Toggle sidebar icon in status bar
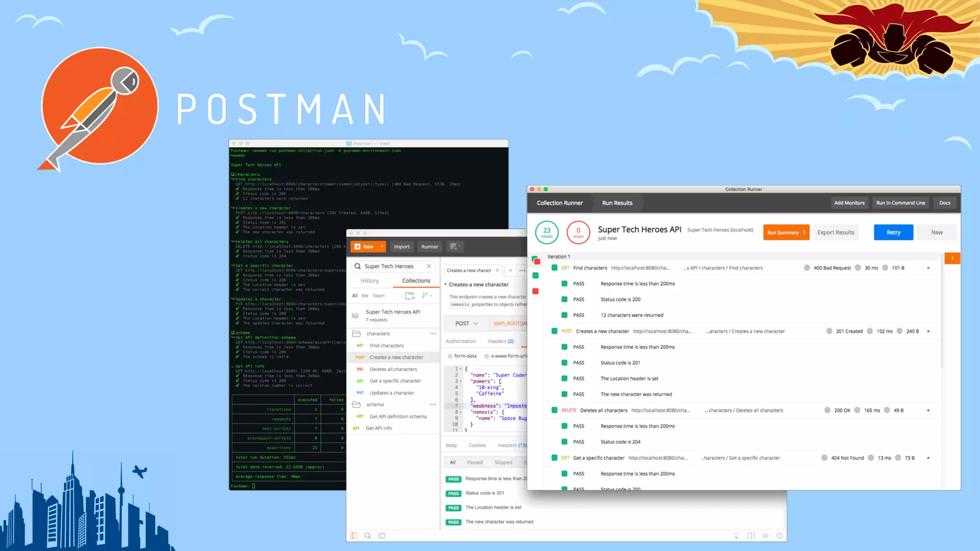 tap(354, 536)
